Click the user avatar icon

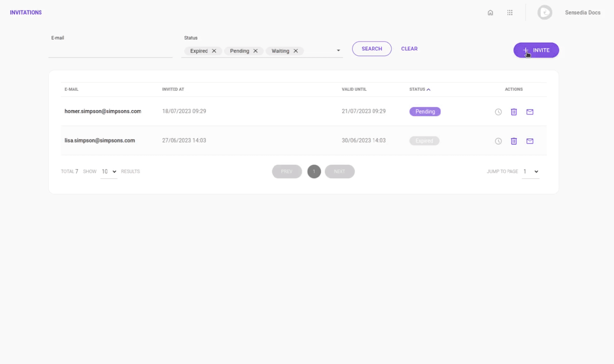click(x=544, y=13)
